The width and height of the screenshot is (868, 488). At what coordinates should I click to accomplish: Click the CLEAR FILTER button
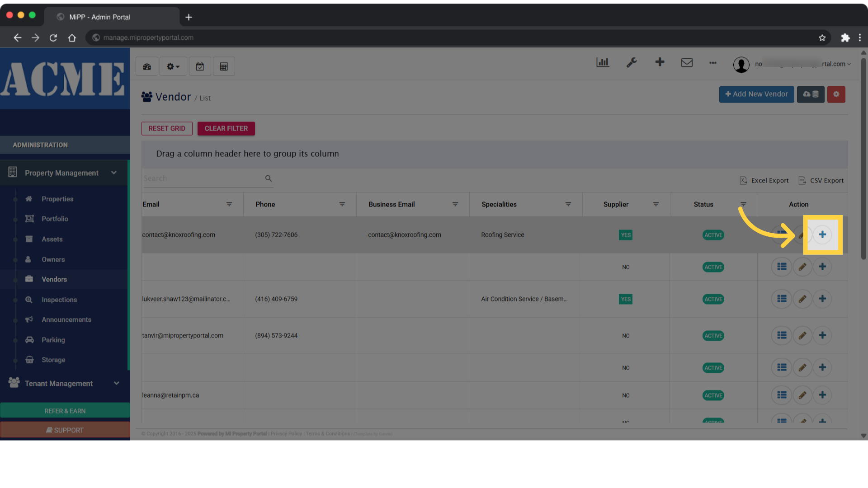226,128
